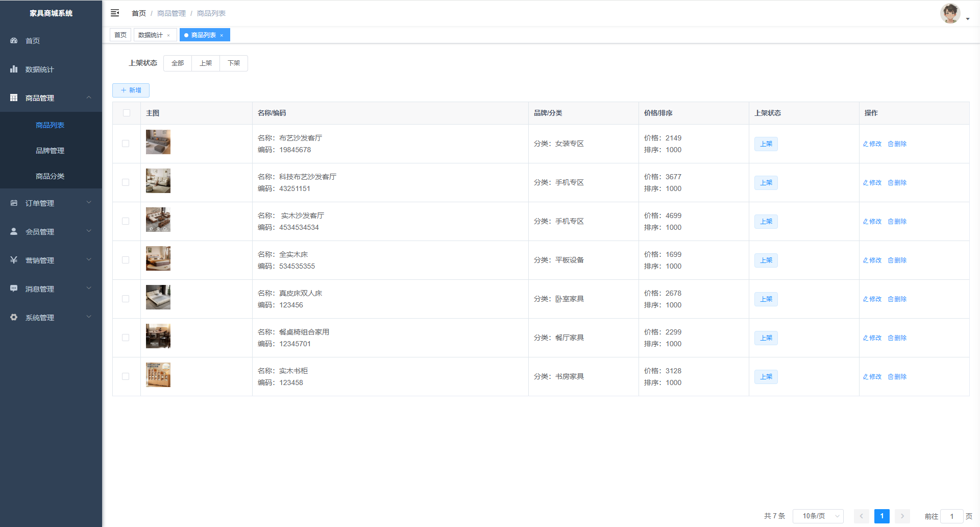
Task: Click the 新增 button
Action: pyautogui.click(x=131, y=90)
